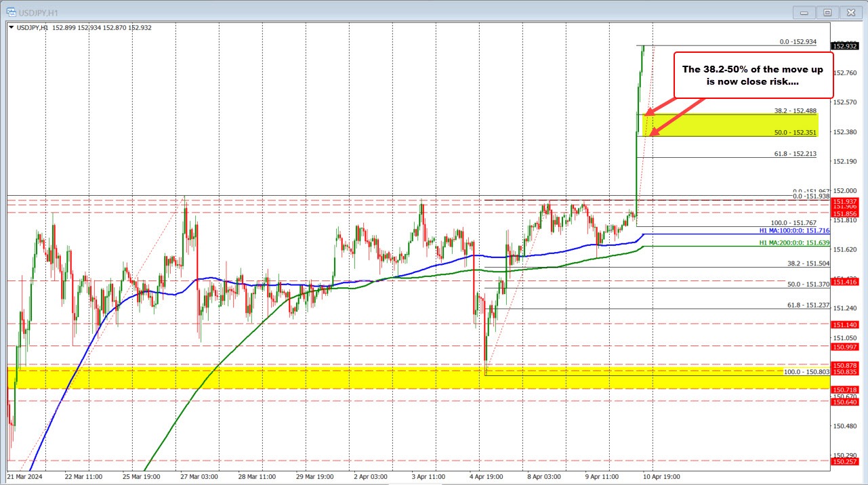Restore the USDJPY,H1 chart window size
Viewport: 868px width, 485px height.
pyautogui.click(x=827, y=12)
